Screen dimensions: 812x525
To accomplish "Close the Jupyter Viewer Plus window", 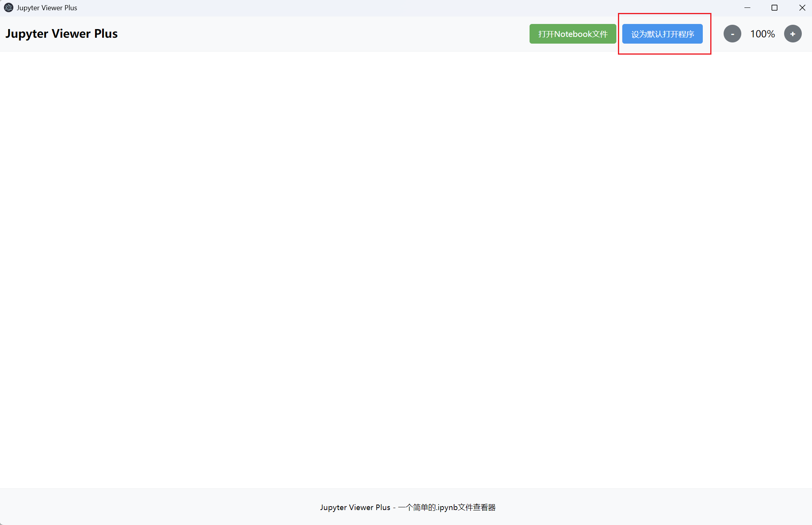I will click(802, 7).
